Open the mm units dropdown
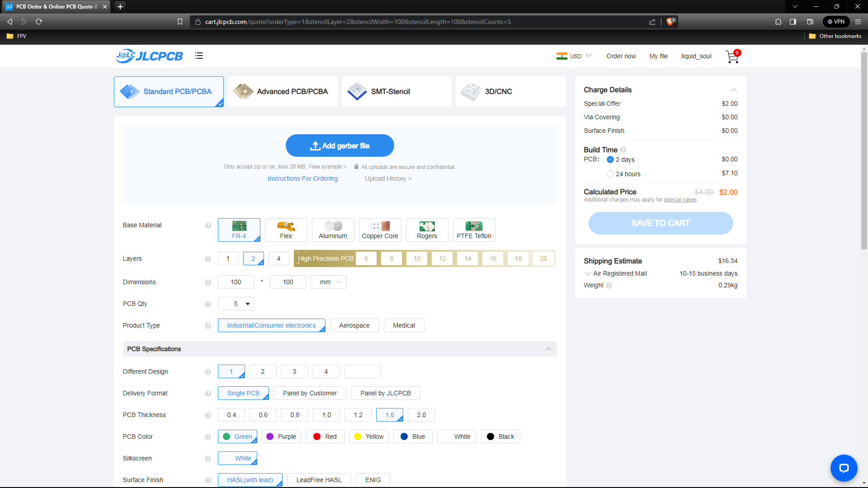This screenshot has height=488, width=868. tap(329, 282)
